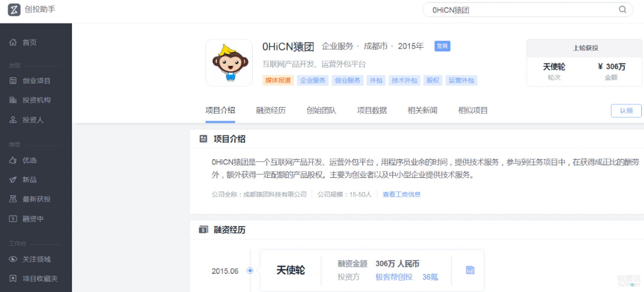Viewport: 644px width, 292px height.
Task: Open the 投资人 sidebar item
Action: (32, 120)
